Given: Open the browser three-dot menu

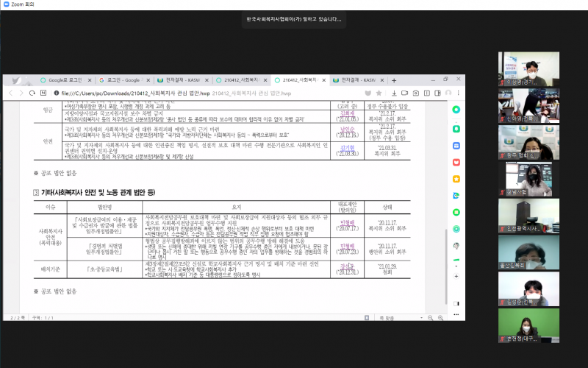Looking at the screenshot, I should [458, 93].
